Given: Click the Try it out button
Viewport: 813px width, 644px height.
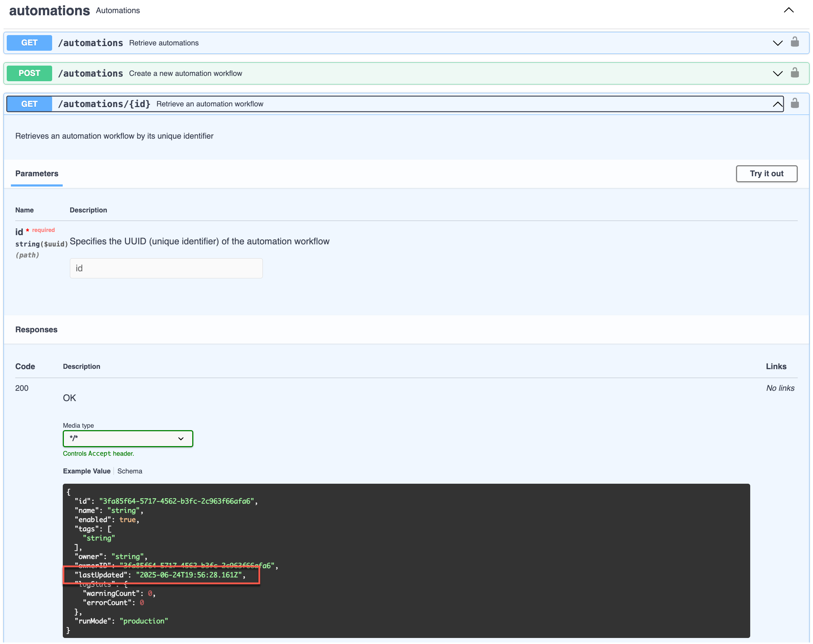Looking at the screenshot, I should 766,173.
